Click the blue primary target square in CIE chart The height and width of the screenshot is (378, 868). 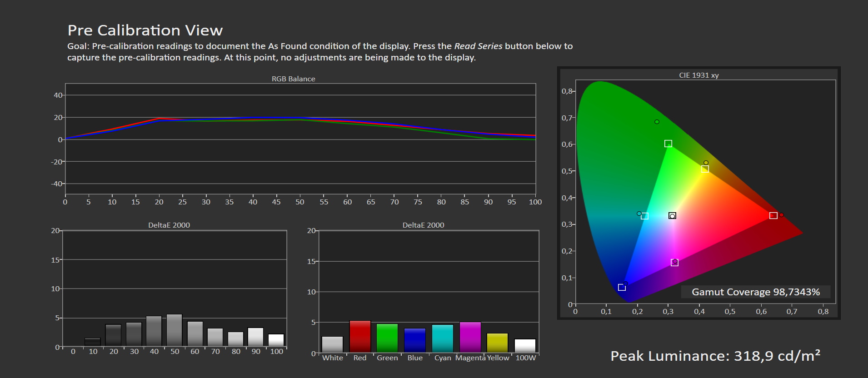[622, 287]
